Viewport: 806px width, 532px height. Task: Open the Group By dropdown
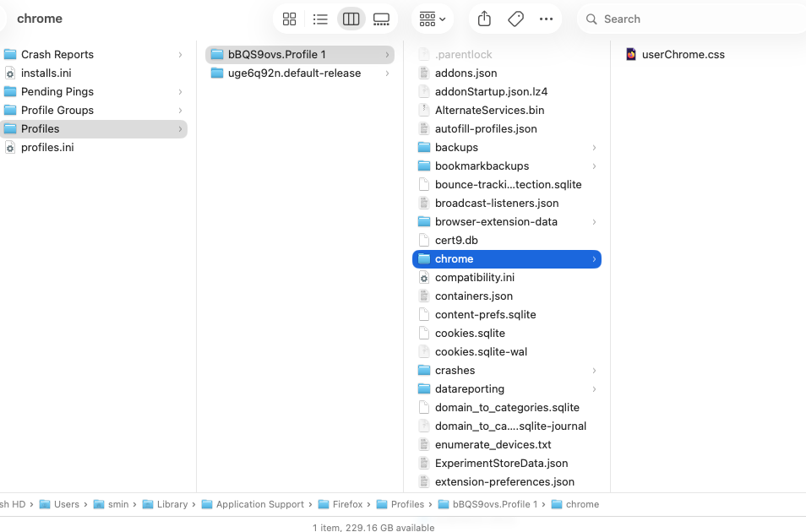click(x=433, y=19)
